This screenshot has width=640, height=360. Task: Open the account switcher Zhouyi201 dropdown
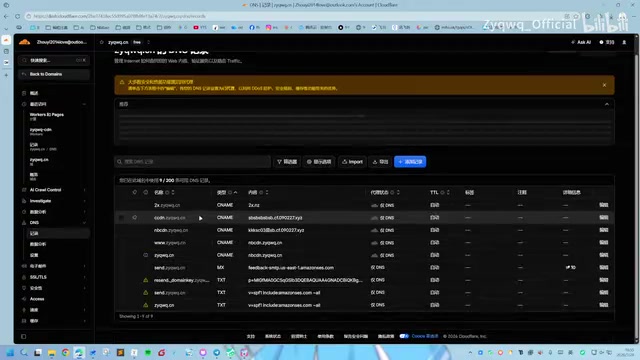[62, 42]
